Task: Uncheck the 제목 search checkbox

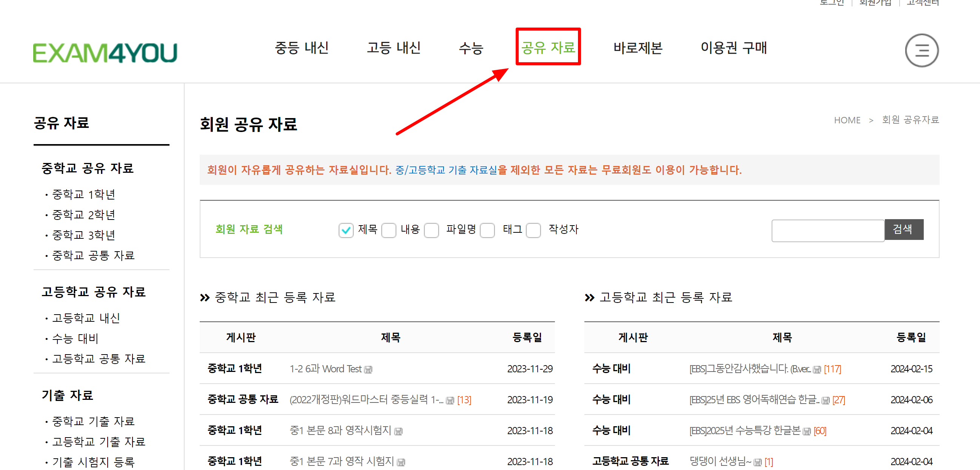Action: tap(346, 230)
